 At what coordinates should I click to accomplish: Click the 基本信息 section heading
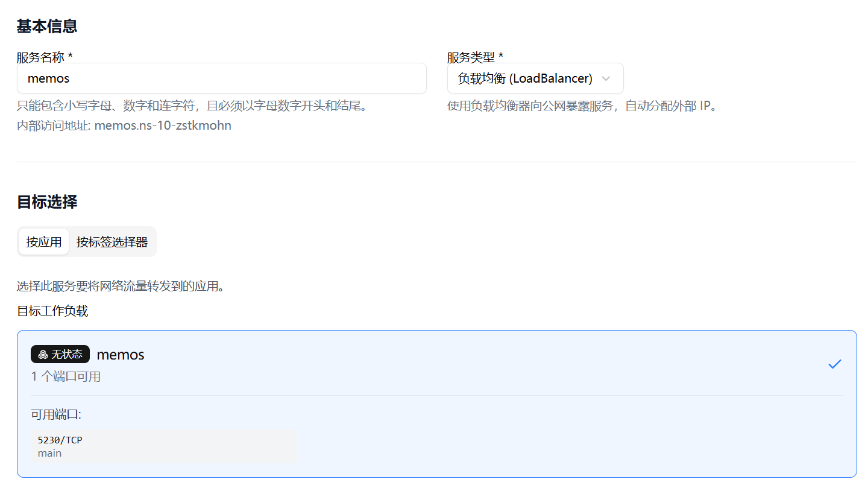(x=47, y=26)
